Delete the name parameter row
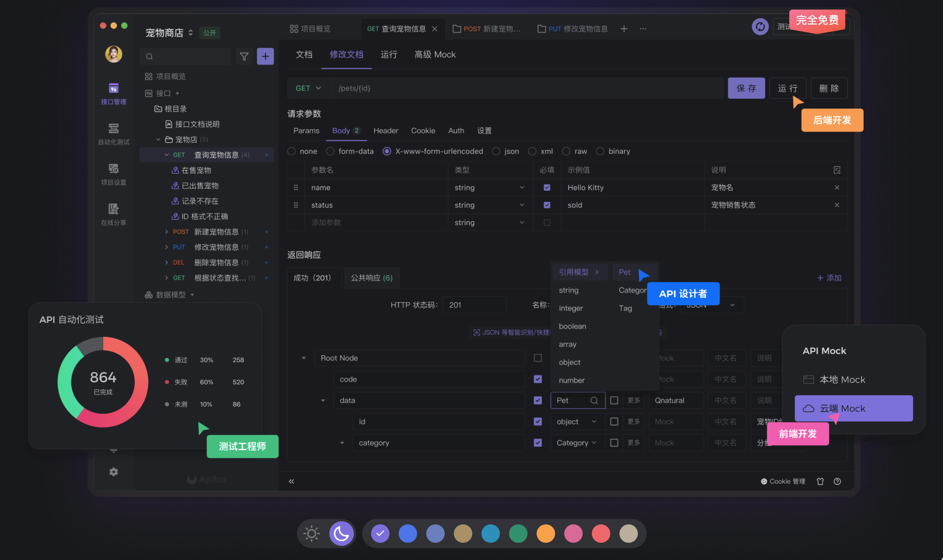 point(837,187)
